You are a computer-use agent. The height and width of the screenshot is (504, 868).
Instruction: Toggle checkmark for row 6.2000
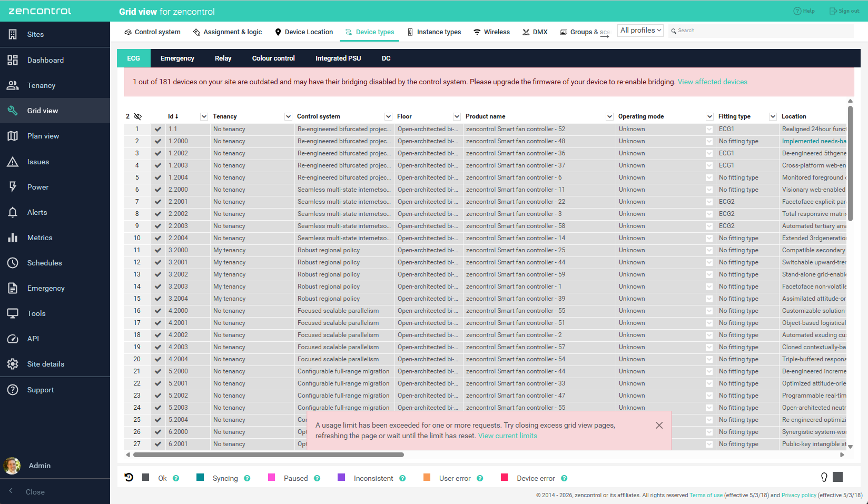tap(158, 432)
